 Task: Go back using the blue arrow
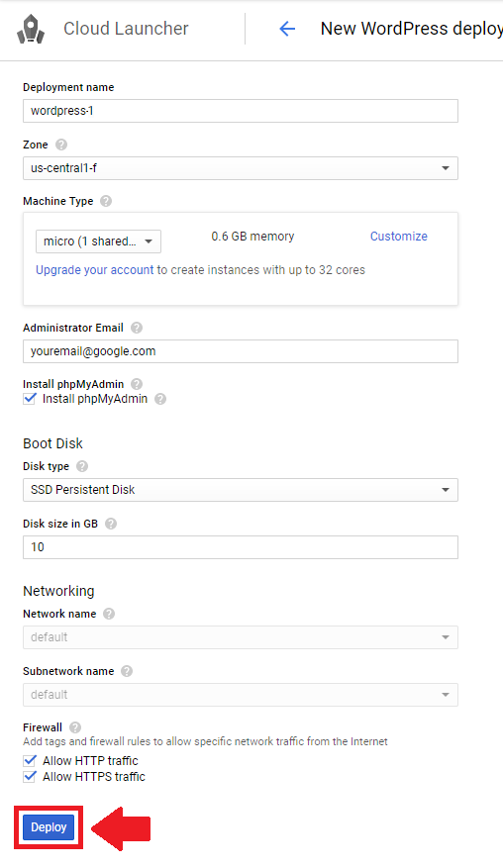click(287, 29)
